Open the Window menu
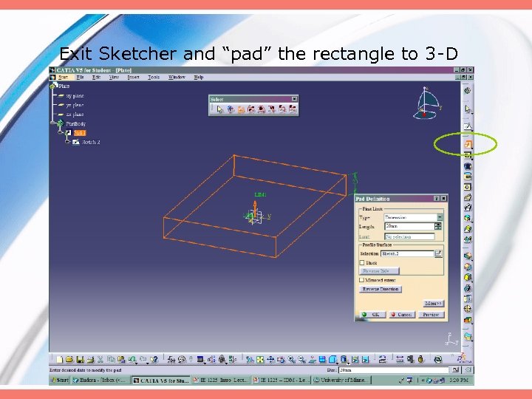The width and height of the screenshot is (532, 399). (x=177, y=78)
